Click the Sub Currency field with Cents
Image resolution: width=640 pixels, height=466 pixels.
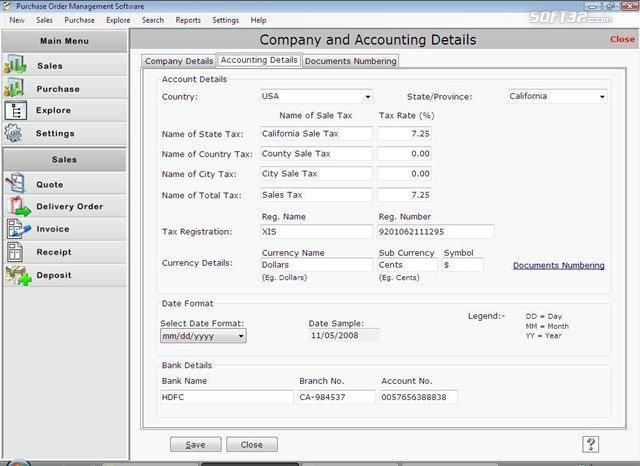coord(407,265)
